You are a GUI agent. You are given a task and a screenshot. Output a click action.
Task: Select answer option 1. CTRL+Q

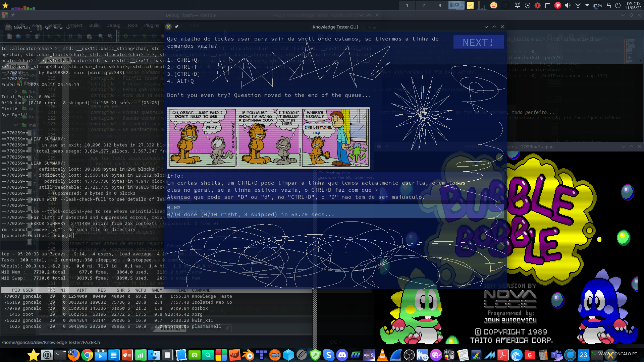[x=182, y=60]
